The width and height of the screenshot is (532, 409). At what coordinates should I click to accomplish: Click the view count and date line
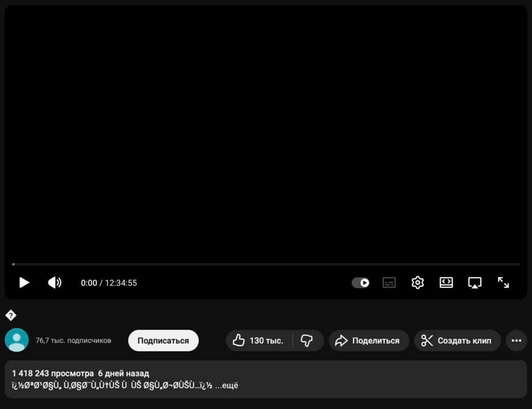[81, 374]
